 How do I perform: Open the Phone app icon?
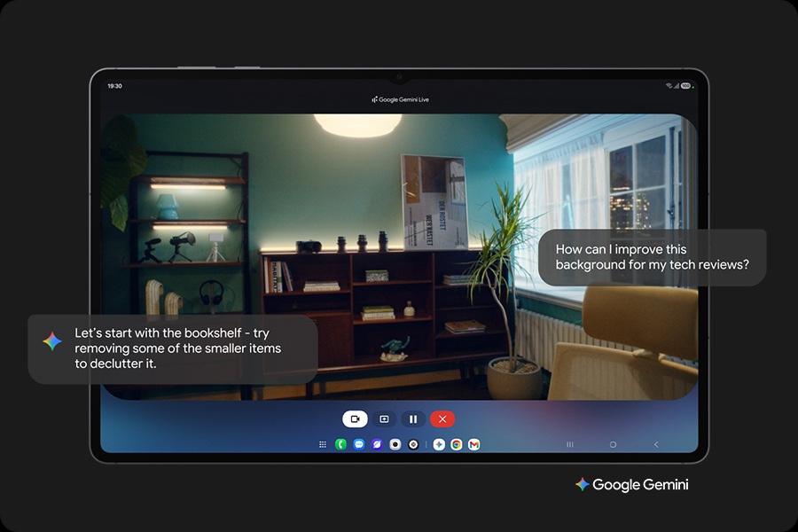pyautogui.click(x=340, y=444)
